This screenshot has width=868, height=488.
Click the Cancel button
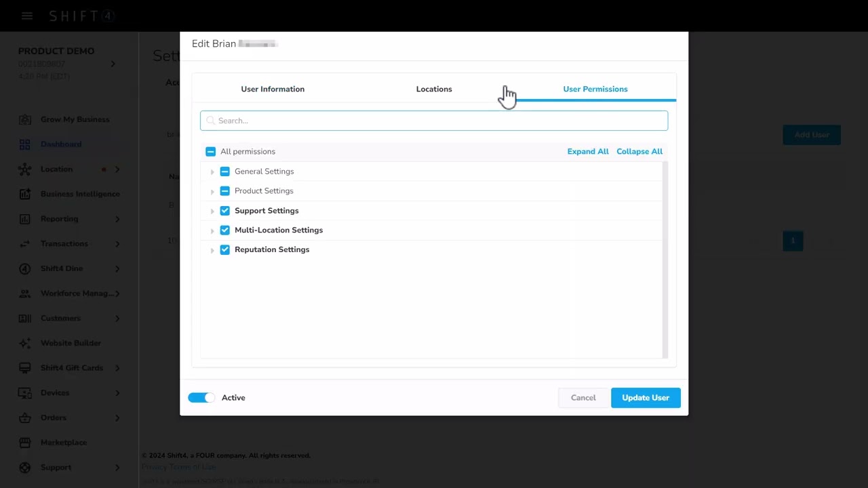pyautogui.click(x=583, y=398)
